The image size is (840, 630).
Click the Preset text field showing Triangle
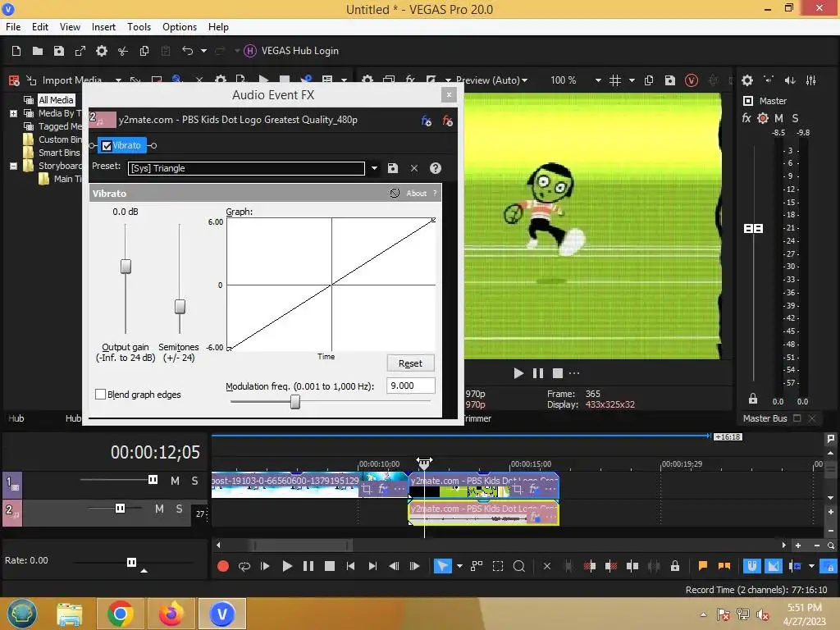[x=246, y=168]
